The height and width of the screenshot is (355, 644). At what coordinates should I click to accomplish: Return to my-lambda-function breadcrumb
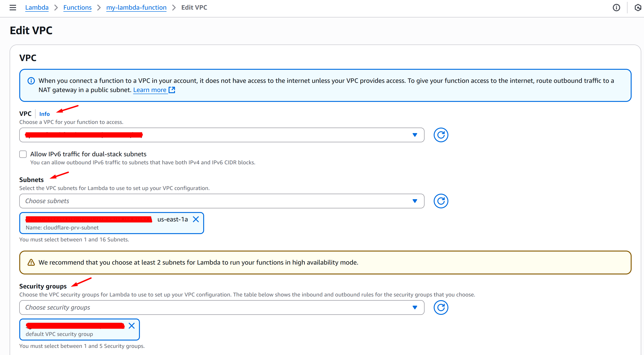tap(136, 8)
